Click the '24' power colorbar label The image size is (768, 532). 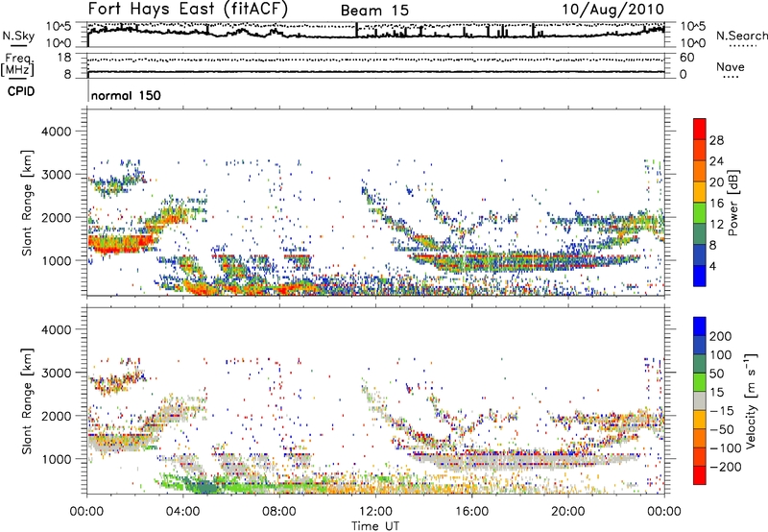click(716, 161)
